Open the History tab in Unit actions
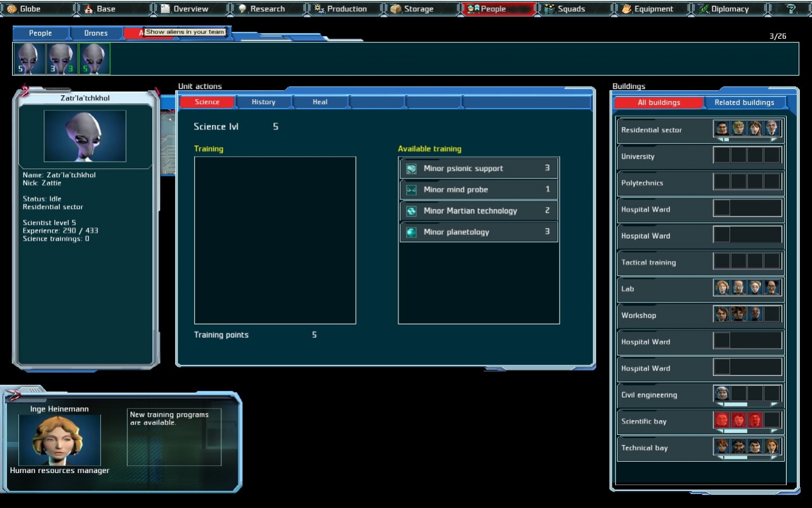The height and width of the screenshot is (508, 812). pos(263,102)
